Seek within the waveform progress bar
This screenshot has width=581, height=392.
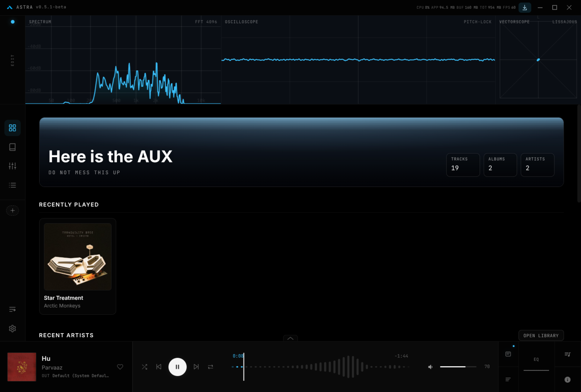click(x=320, y=367)
